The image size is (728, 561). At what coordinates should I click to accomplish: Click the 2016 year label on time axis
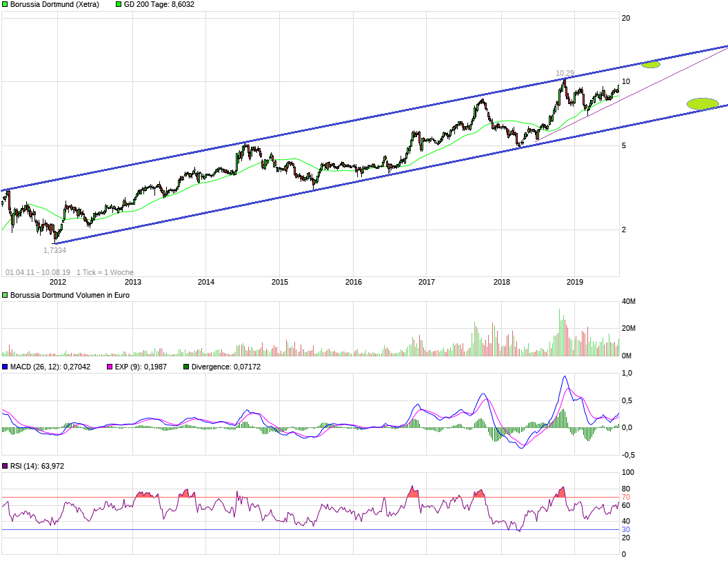pos(354,282)
